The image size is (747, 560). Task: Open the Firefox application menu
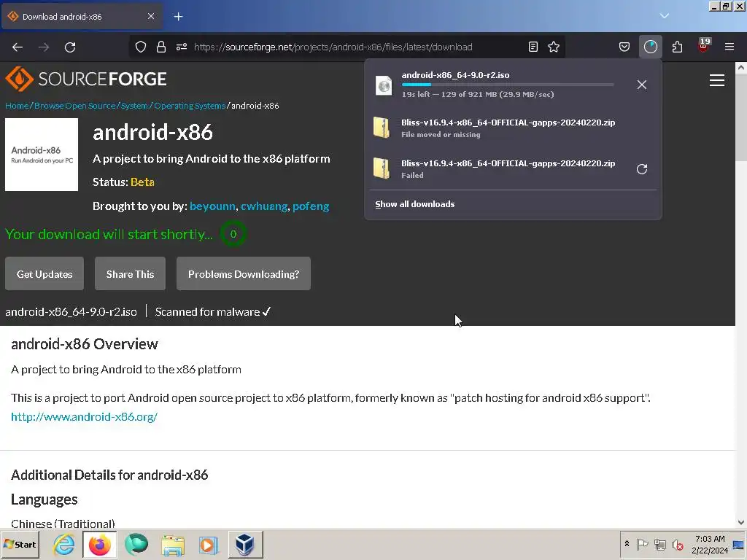pos(729,47)
